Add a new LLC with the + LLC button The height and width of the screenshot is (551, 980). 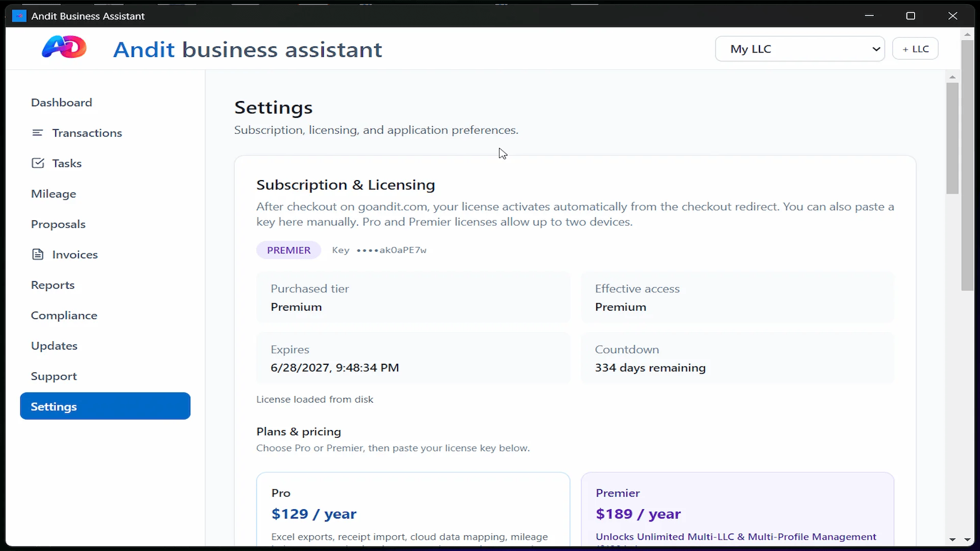[x=915, y=49]
